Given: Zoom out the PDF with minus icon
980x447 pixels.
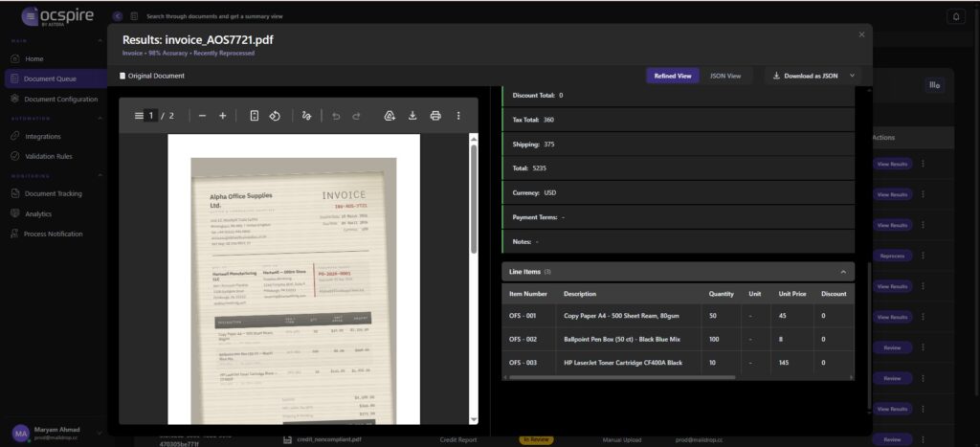Looking at the screenshot, I should pyautogui.click(x=202, y=116).
